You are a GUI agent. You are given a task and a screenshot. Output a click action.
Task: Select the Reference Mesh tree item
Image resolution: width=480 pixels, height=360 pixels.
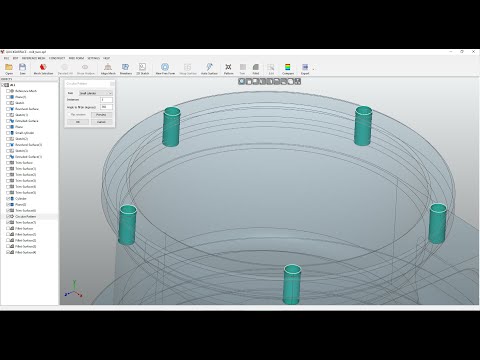[x=26, y=91]
